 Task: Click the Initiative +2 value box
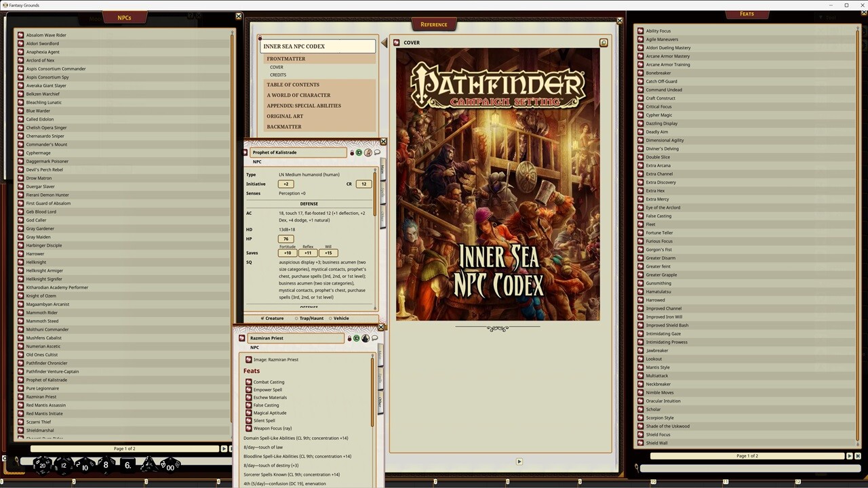point(287,184)
